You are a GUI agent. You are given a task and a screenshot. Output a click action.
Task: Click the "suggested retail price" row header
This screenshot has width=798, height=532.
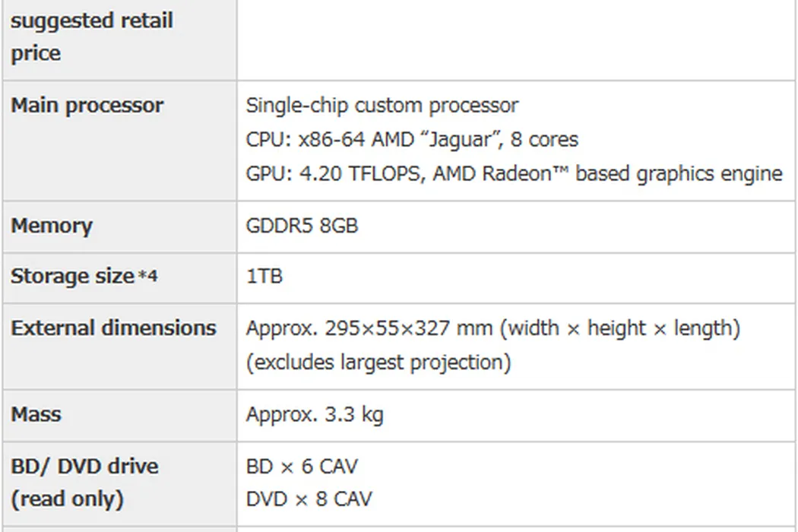point(91,36)
